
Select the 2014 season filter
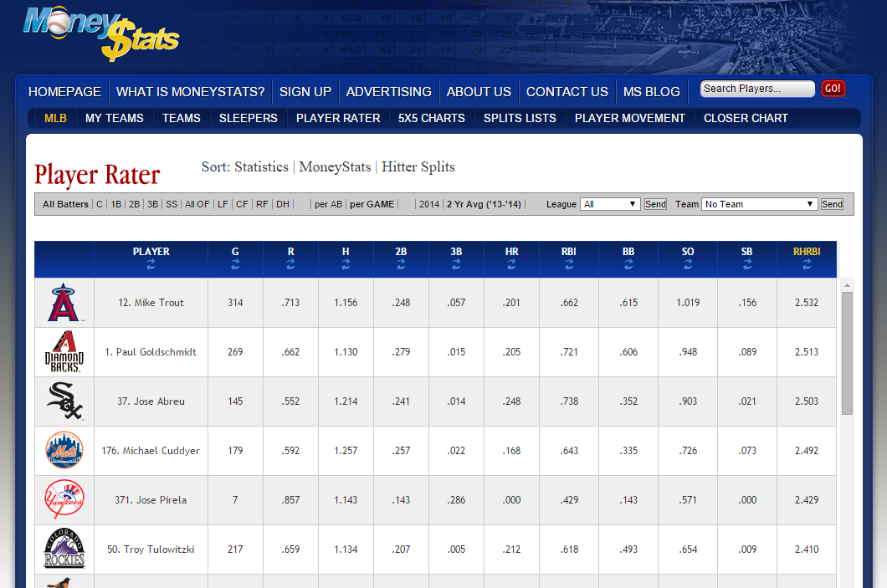click(x=428, y=204)
